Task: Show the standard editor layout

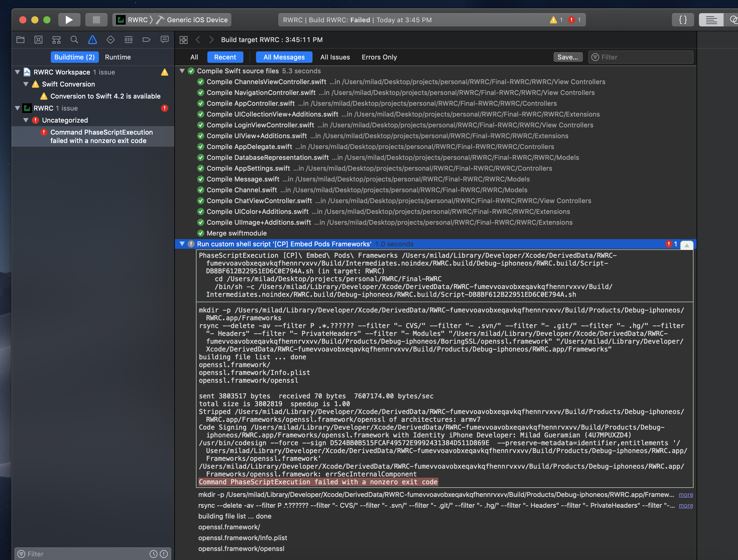Action: [x=711, y=20]
